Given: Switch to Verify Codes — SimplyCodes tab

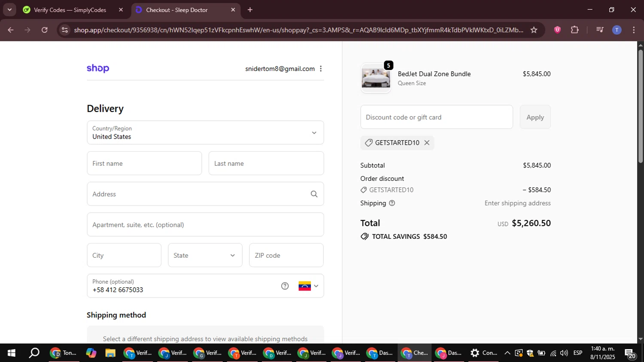Looking at the screenshot, I should click(70, 10).
